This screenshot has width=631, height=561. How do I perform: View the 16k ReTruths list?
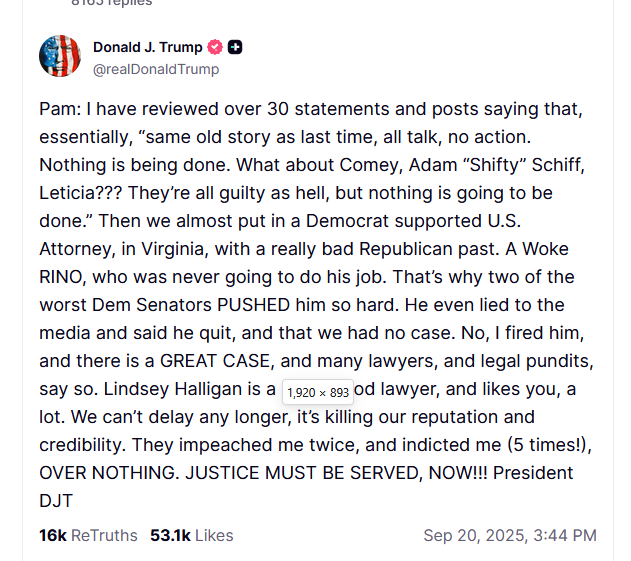[x=88, y=535]
